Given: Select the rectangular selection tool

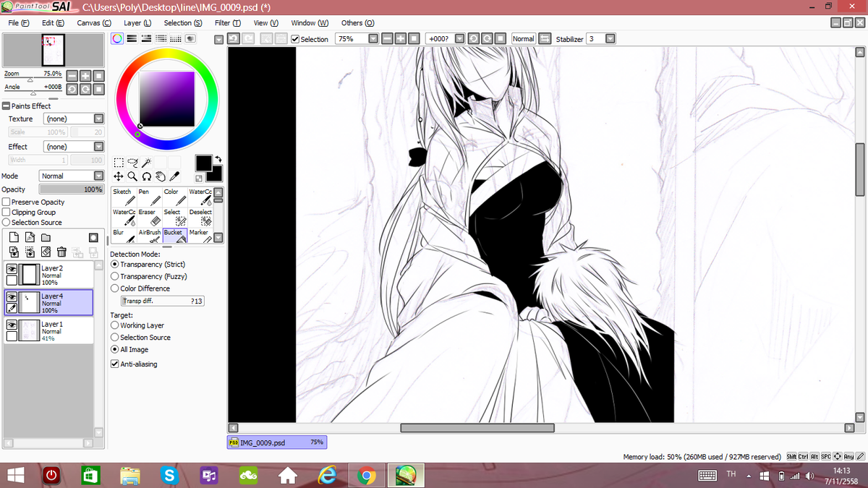Looking at the screenshot, I should [119, 163].
